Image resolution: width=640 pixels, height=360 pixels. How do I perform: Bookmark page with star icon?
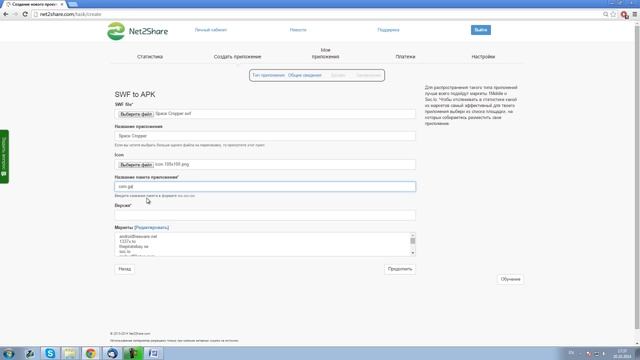(x=613, y=14)
